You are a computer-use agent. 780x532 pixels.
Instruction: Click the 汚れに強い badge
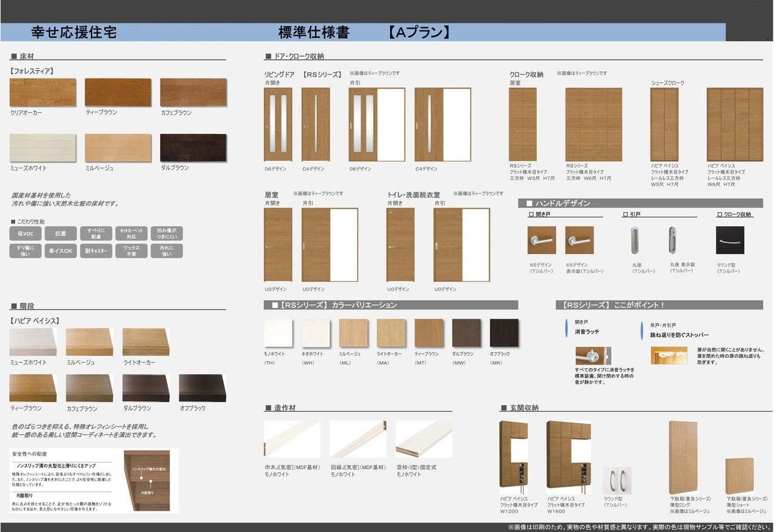point(166,251)
